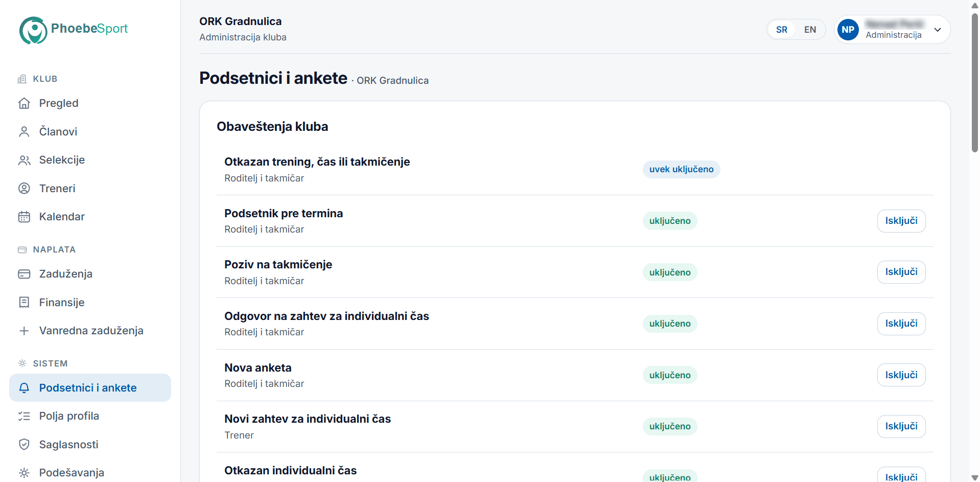
Task: Open Vanredna zaduženja
Action: pos(90,331)
